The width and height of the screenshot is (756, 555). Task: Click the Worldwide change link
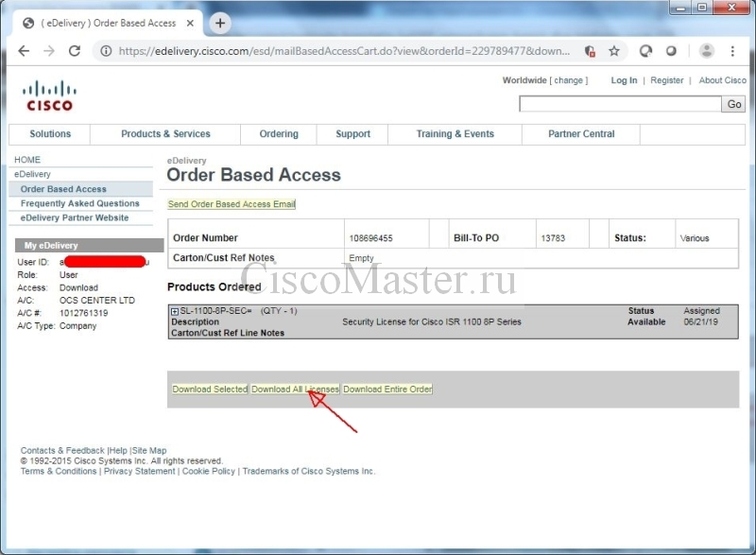click(x=568, y=80)
